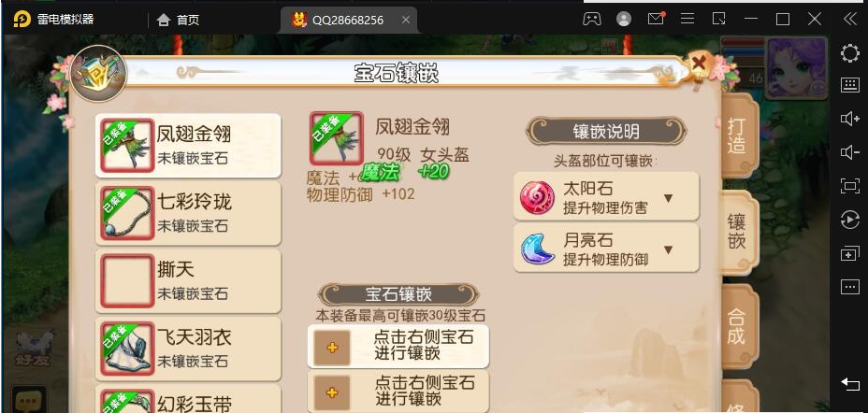Open the gamepad controller icon in title bar

click(592, 20)
